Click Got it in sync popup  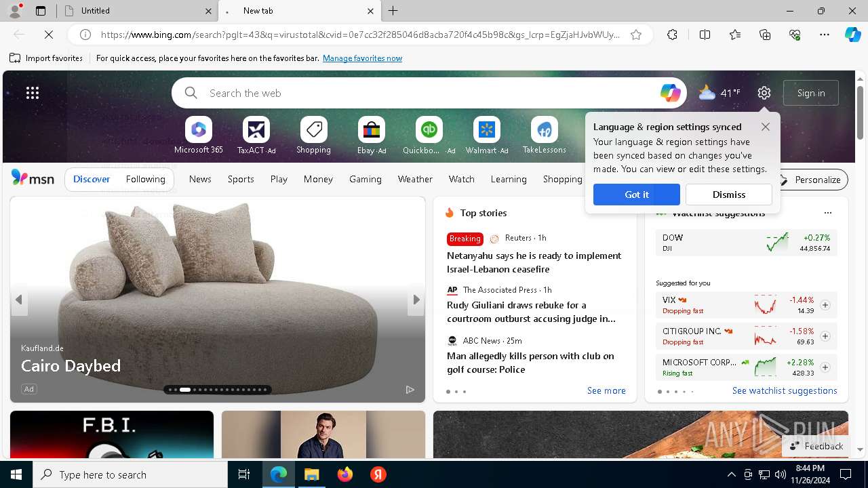click(x=637, y=195)
